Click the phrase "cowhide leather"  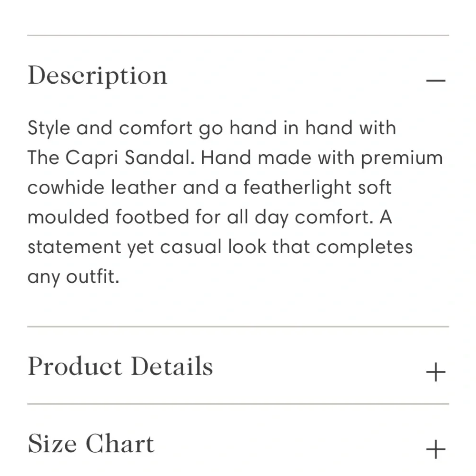tap(102, 188)
